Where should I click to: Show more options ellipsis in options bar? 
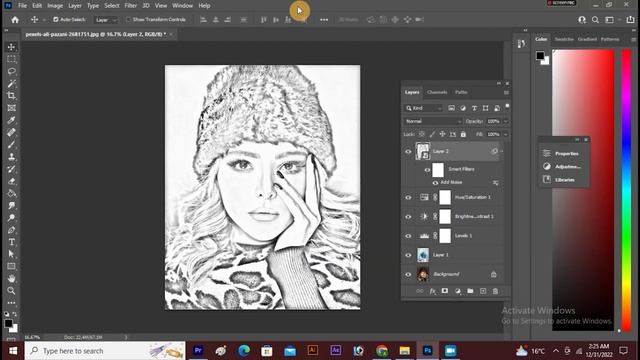tap(324, 20)
